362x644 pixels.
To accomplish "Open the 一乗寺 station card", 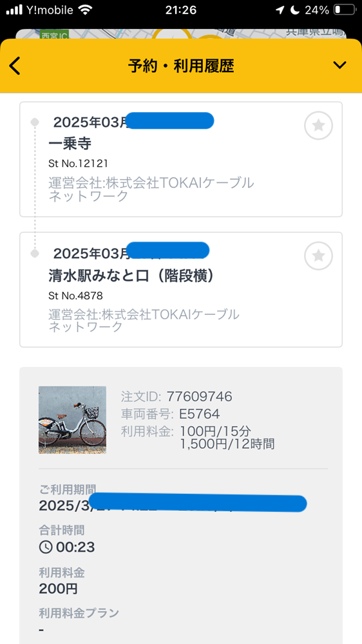I will click(x=181, y=159).
